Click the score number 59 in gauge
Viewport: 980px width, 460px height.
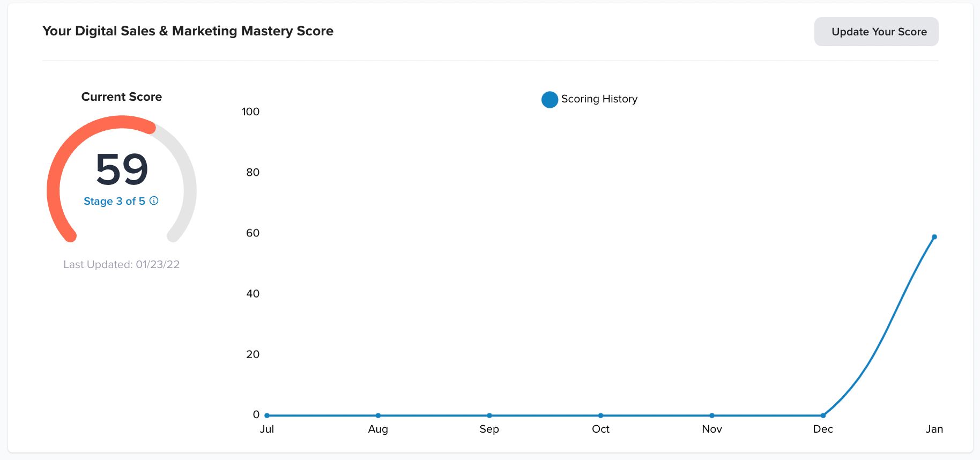(x=122, y=169)
